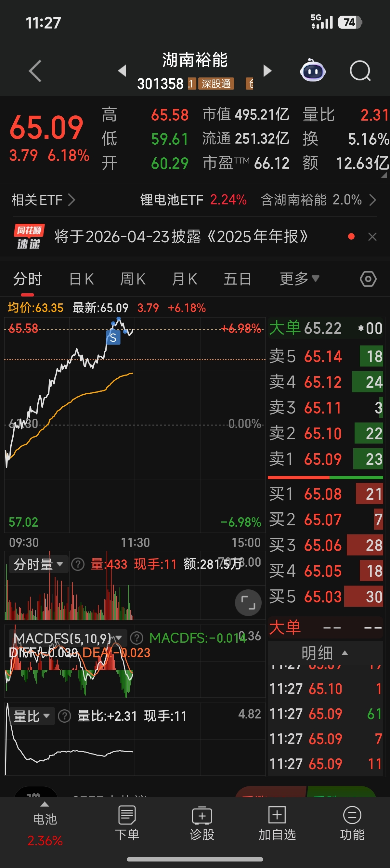Expand quote details corner triangle
This screenshot has width=390, height=868.
384,175
